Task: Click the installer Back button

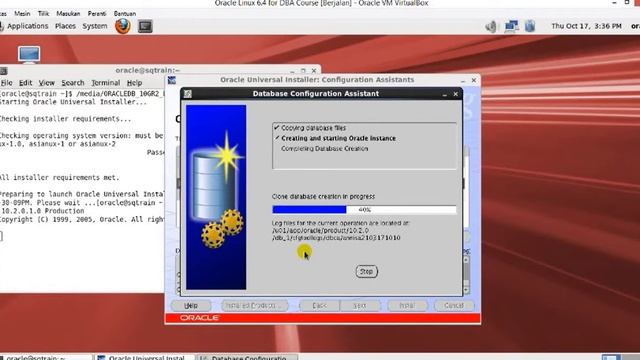Action: (x=319, y=306)
